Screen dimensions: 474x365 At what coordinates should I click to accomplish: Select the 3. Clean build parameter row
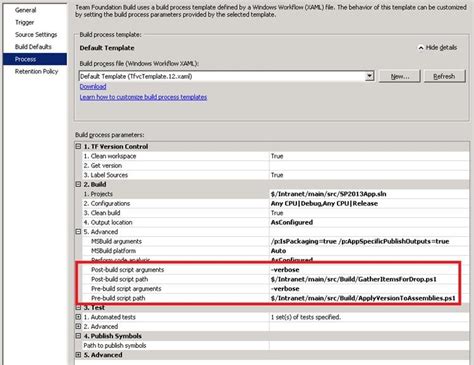click(x=275, y=213)
